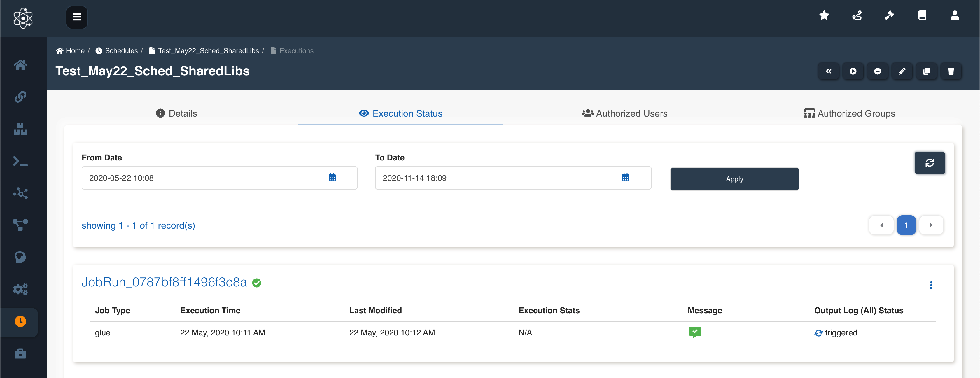Duplicate the schedule via the copy icon
This screenshot has height=378, width=980.
pyautogui.click(x=927, y=71)
